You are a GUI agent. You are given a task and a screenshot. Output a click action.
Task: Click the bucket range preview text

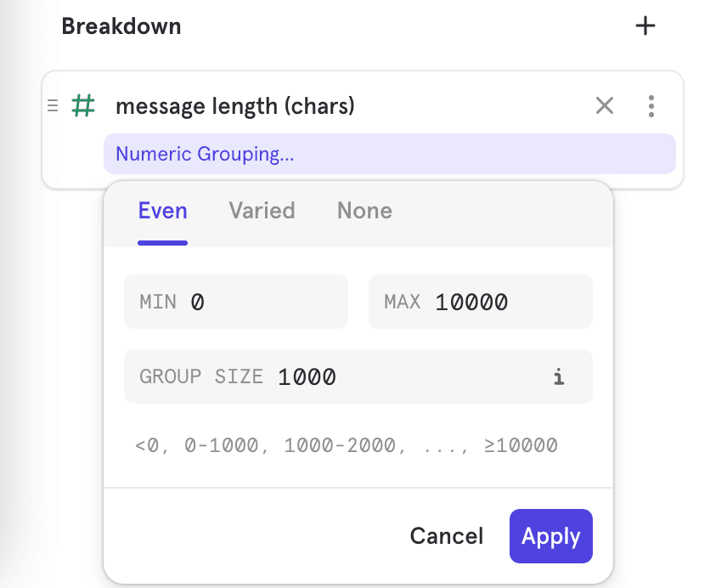pyautogui.click(x=346, y=445)
